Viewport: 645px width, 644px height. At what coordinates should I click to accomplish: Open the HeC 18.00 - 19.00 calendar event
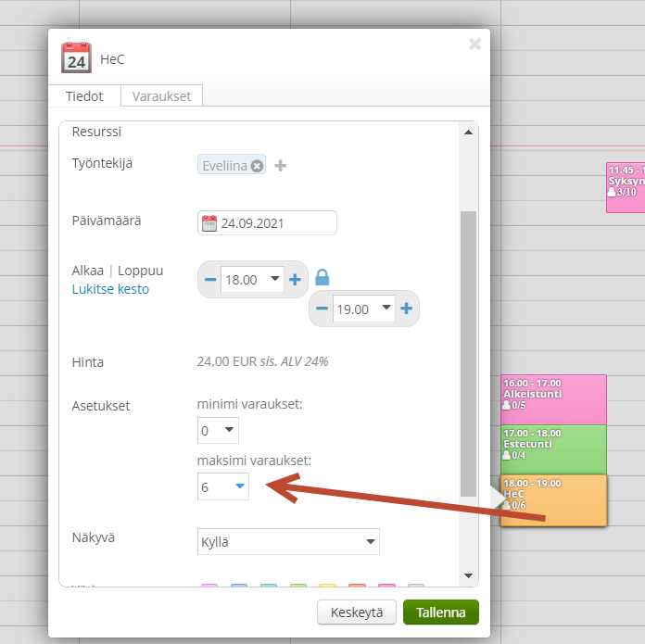(553, 500)
